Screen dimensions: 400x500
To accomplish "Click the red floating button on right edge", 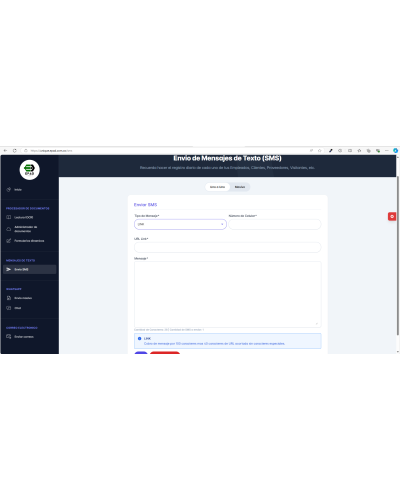I will (x=392, y=216).
